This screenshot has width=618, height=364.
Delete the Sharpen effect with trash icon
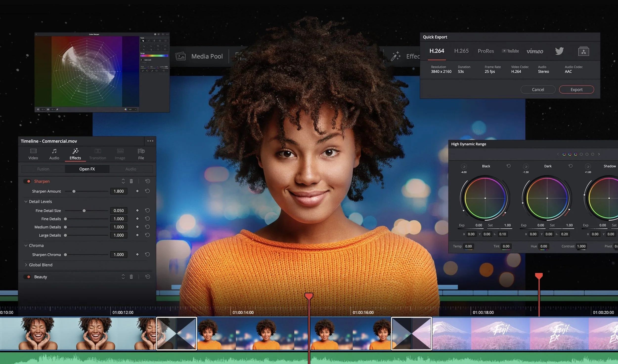pos(131,181)
